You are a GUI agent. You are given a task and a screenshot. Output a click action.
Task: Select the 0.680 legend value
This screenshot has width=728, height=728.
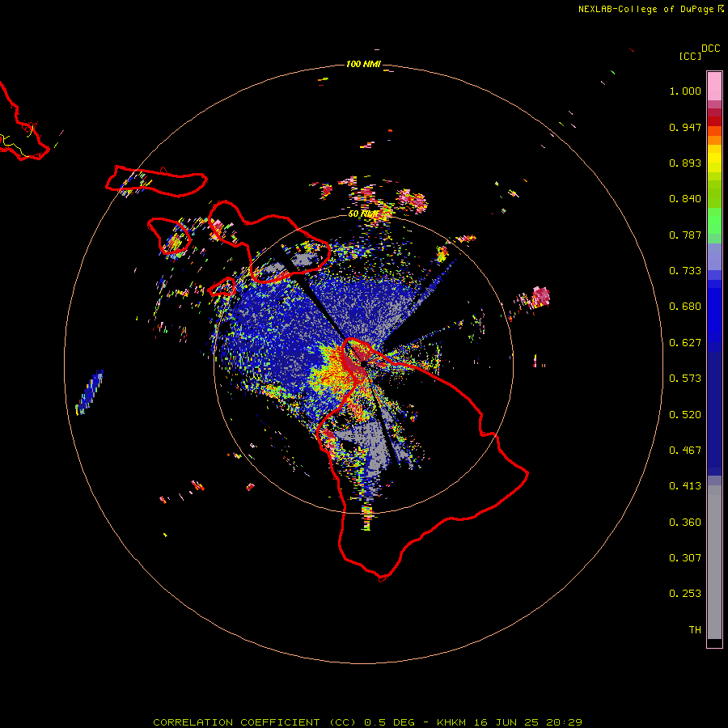click(x=685, y=307)
